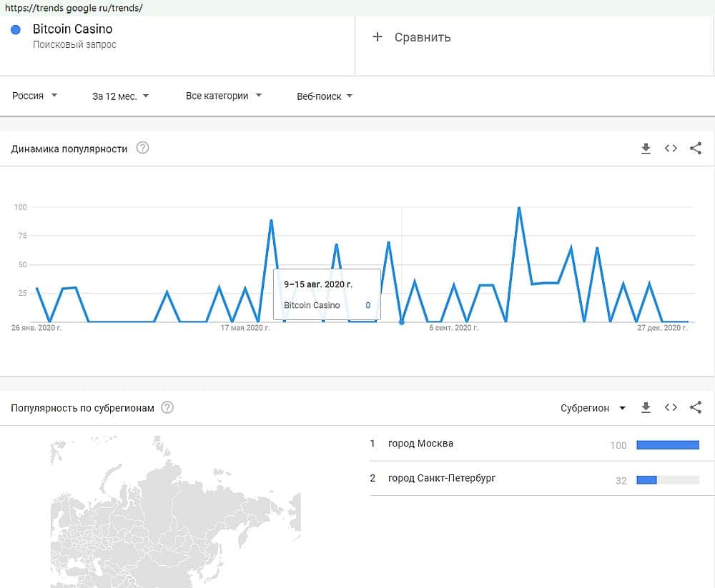Download the subregion popularity data
This screenshot has width=715, height=588.
point(646,407)
